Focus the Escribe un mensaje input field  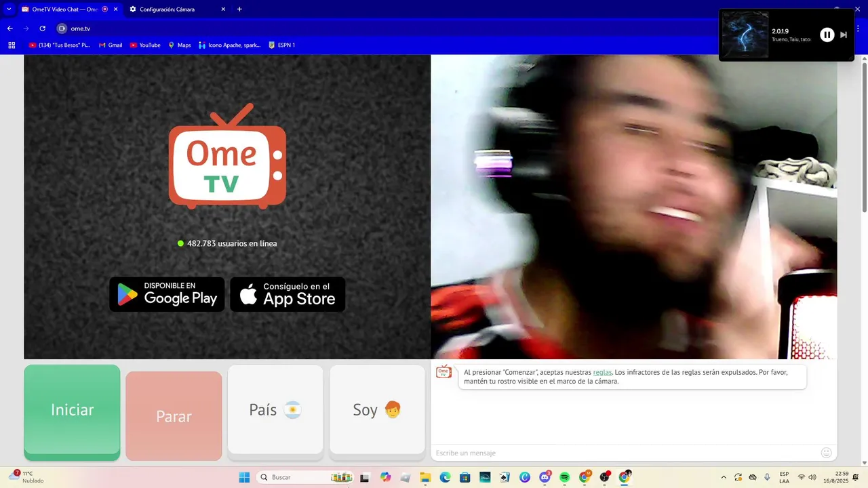pyautogui.click(x=624, y=453)
